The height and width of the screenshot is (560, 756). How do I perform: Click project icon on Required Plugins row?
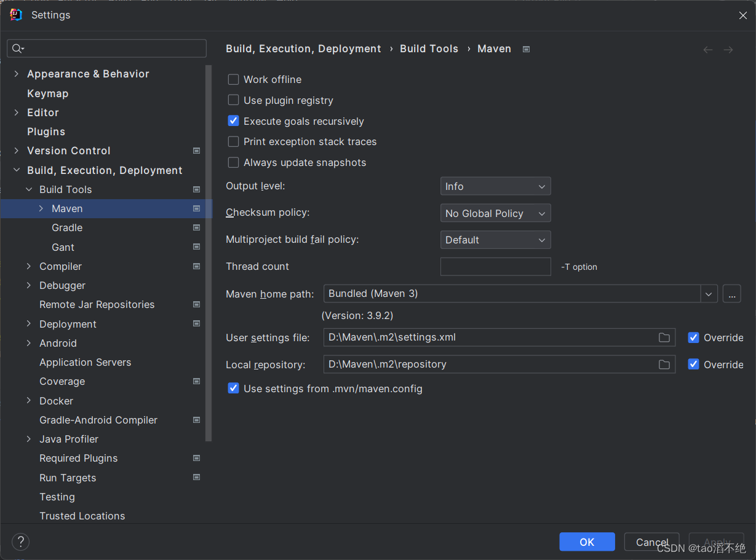(x=196, y=458)
